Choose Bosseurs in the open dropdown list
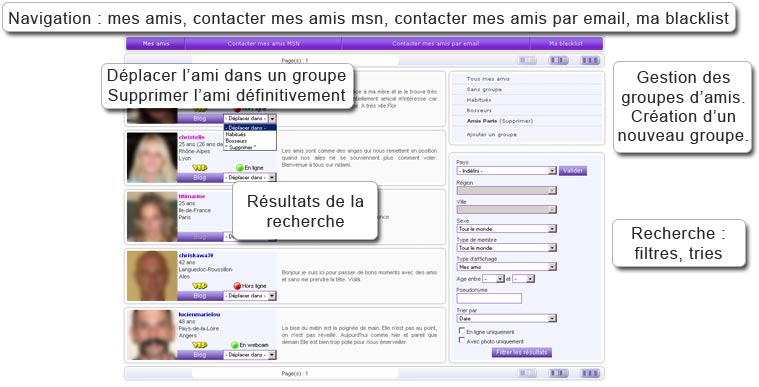This screenshot has height=387, width=759. pyautogui.click(x=250, y=140)
